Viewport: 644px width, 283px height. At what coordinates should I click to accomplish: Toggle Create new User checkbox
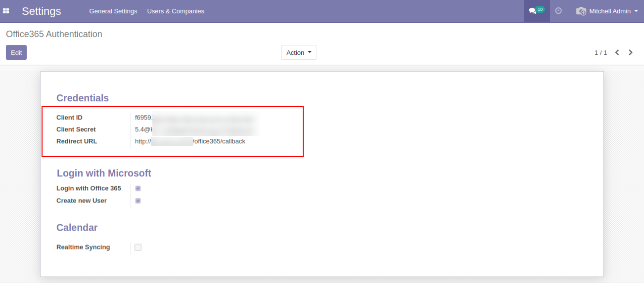coord(138,201)
